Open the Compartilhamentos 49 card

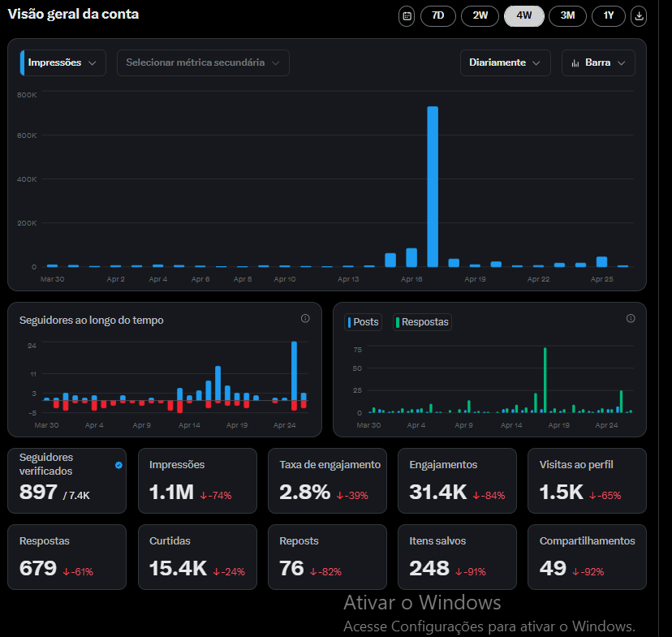(587, 557)
